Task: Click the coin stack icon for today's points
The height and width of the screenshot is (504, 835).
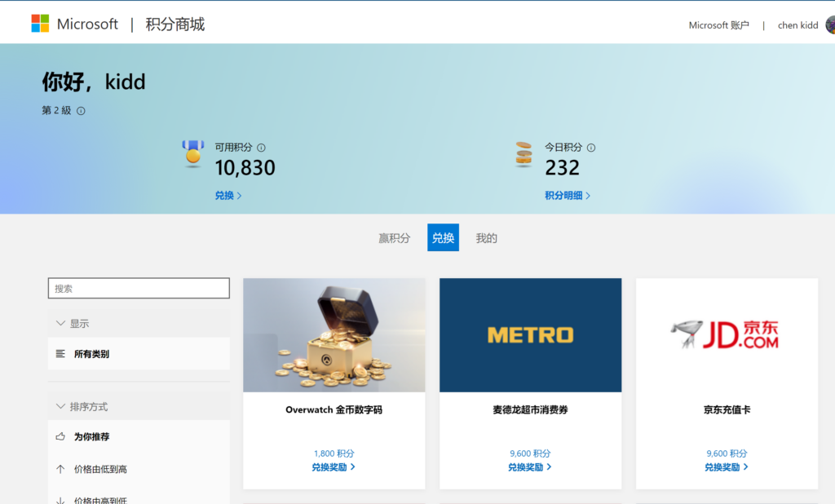Action: 524,154
